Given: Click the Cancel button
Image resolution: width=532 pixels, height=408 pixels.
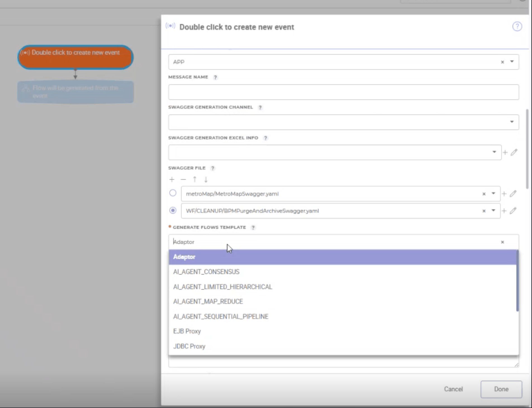Looking at the screenshot, I should (x=453, y=389).
